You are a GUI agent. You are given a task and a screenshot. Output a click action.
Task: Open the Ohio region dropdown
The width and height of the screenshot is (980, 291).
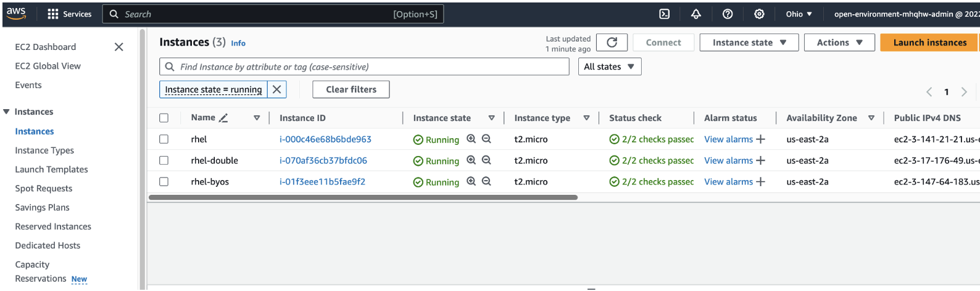pos(799,14)
